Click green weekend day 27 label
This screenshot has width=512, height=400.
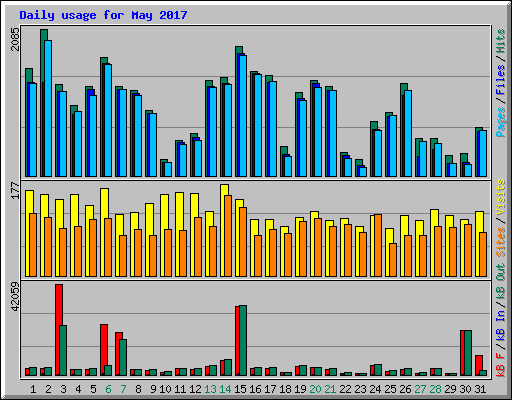(420, 389)
